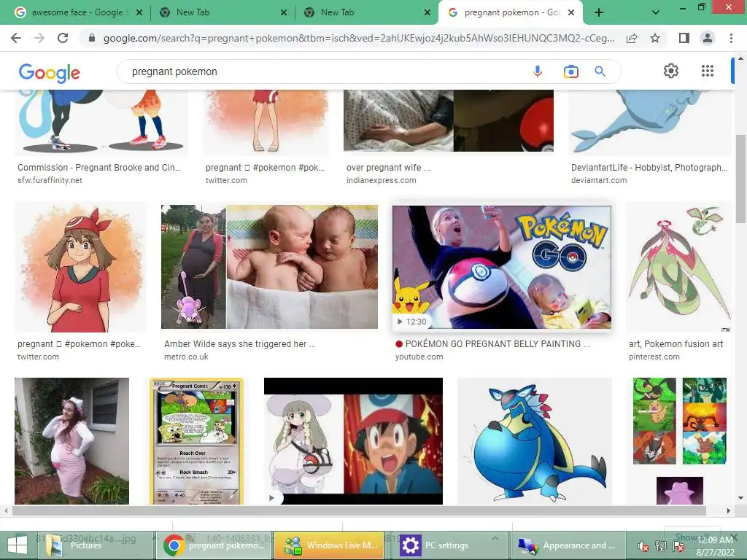747x560 pixels.
Task: Open Google quick settings gear
Action: point(671,71)
